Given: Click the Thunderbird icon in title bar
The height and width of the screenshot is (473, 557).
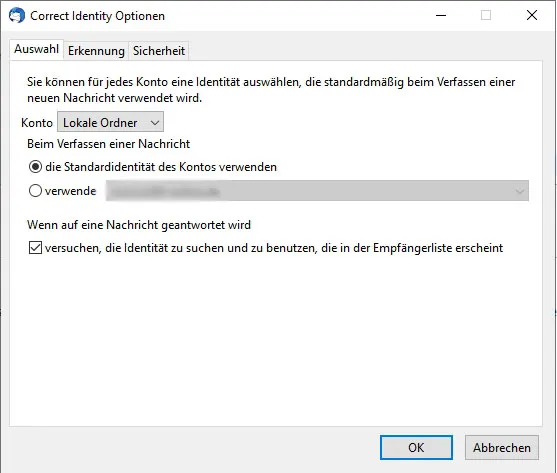Looking at the screenshot, I should pyautogui.click(x=17, y=16).
